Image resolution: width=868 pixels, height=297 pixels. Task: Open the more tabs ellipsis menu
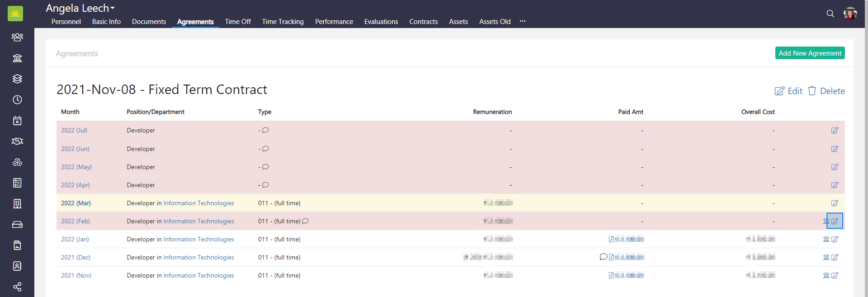tap(523, 21)
